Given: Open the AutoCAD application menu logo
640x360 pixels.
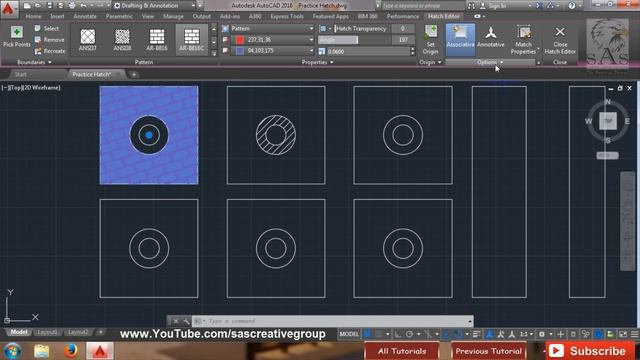Looking at the screenshot, I should click(x=8, y=9).
